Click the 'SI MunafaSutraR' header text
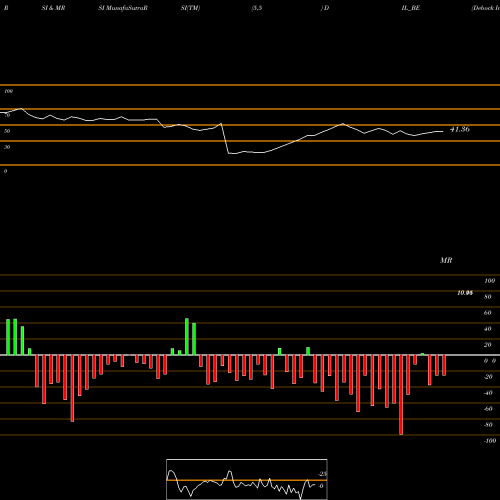The height and width of the screenshot is (500, 500). click(123, 8)
